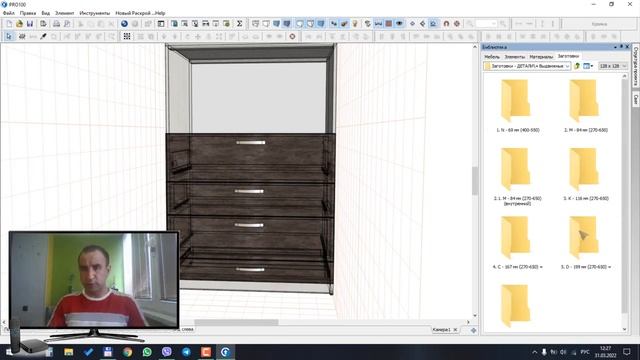Switch to sketch view mode
Viewport: 640px width, 360px height.
tap(266, 24)
